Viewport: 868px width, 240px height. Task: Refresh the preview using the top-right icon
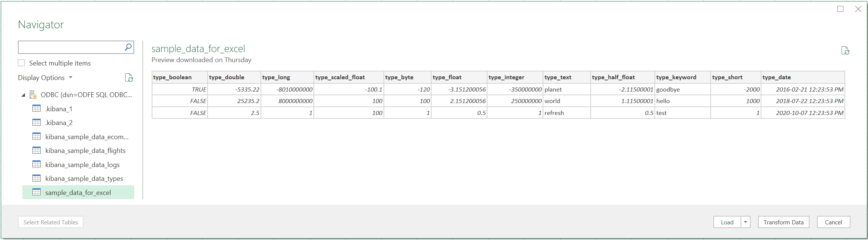[x=845, y=51]
